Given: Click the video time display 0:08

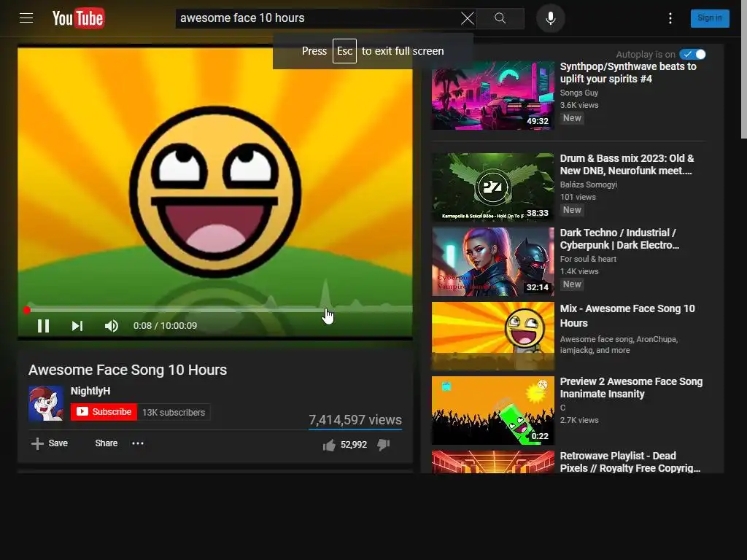Looking at the screenshot, I should point(165,326).
